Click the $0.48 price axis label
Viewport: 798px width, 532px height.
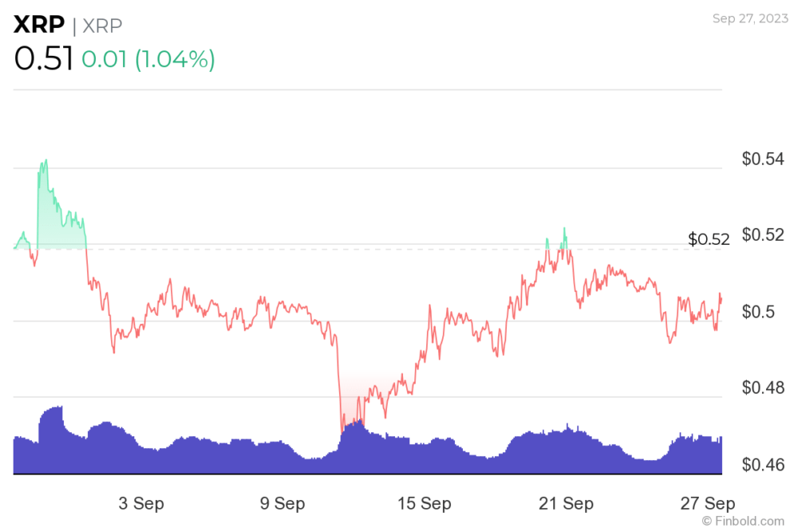click(x=763, y=388)
